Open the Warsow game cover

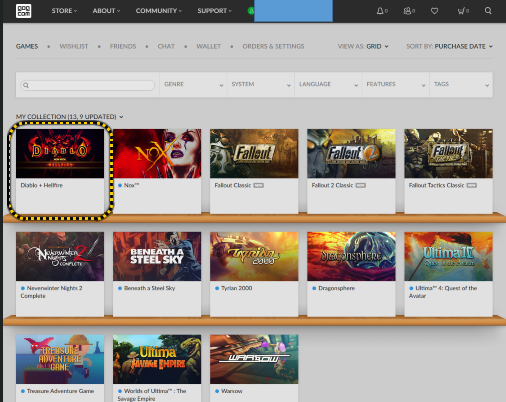(254, 359)
